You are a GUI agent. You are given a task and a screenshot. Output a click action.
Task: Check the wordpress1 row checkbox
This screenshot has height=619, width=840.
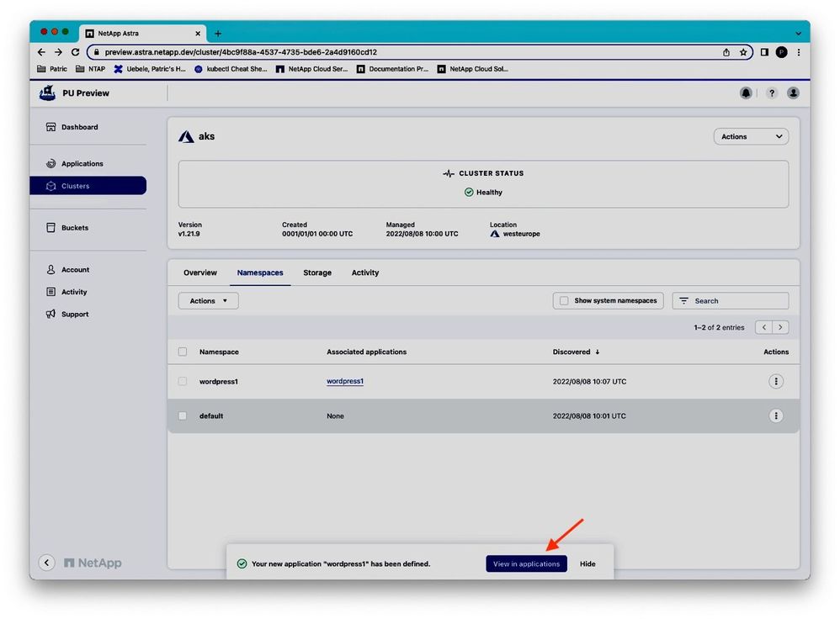tap(183, 381)
